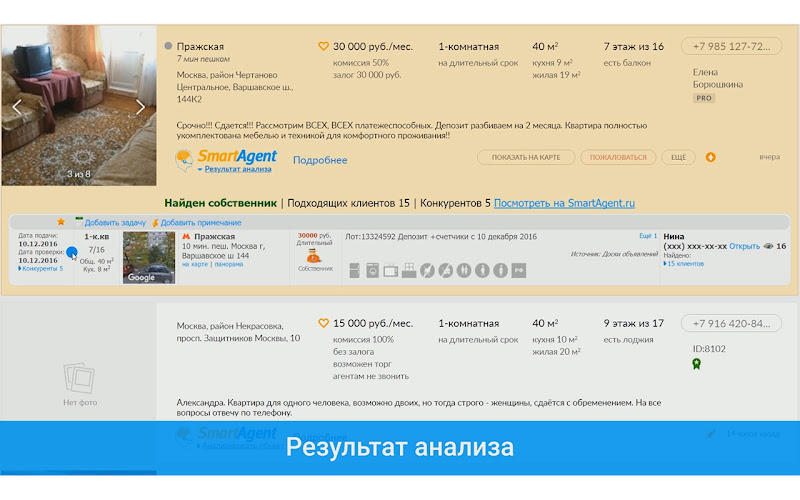Viewport: 800px width, 500px height.
Task: Click Открыть to reveal Нина's phone
Action: pyautogui.click(x=744, y=246)
